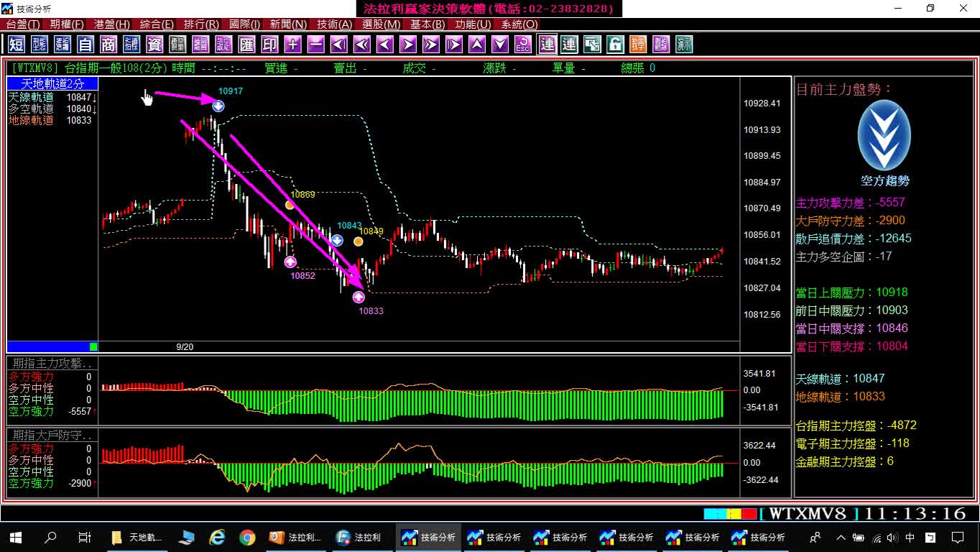Open the 國際(I) menu
The image size is (980, 552).
click(x=245, y=24)
